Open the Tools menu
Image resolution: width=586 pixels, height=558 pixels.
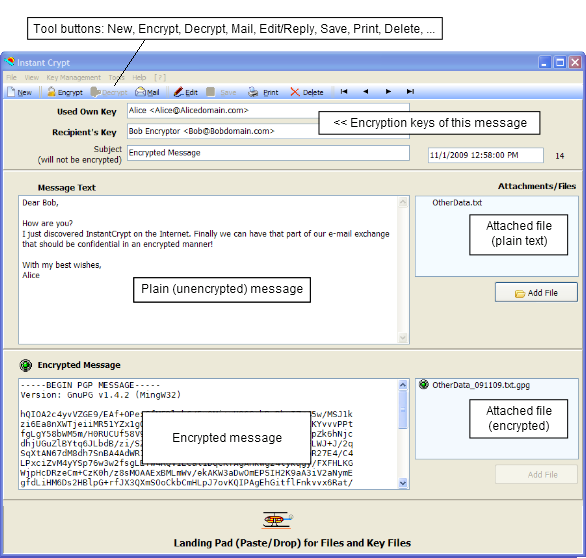click(x=116, y=77)
